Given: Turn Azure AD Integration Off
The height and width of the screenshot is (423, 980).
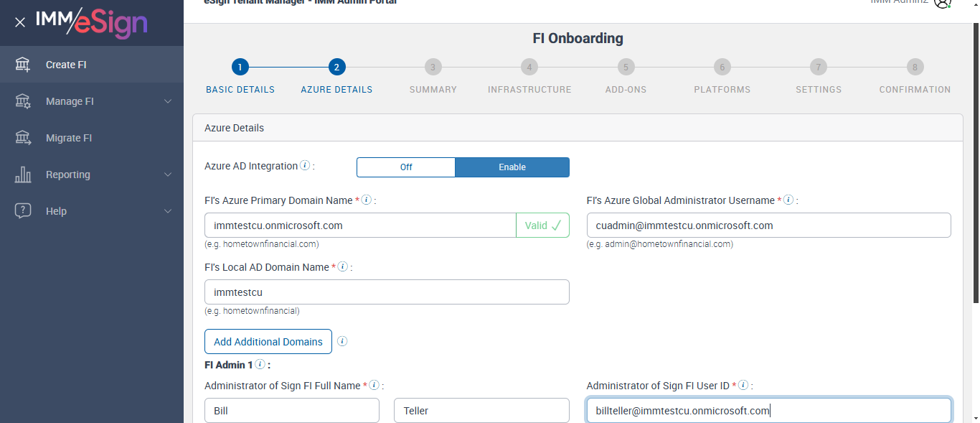Looking at the screenshot, I should pyautogui.click(x=406, y=167).
